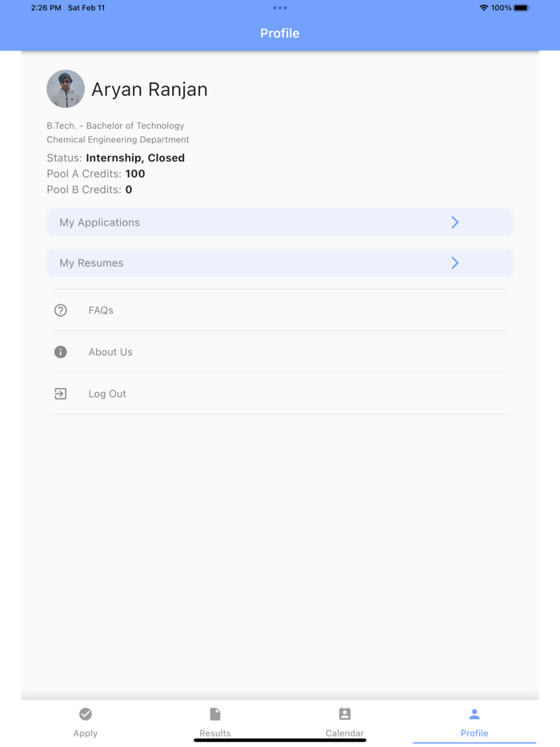560x747 pixels.
Task: Expand My Resumes using its chevron
Action: [x=454, y=262]
